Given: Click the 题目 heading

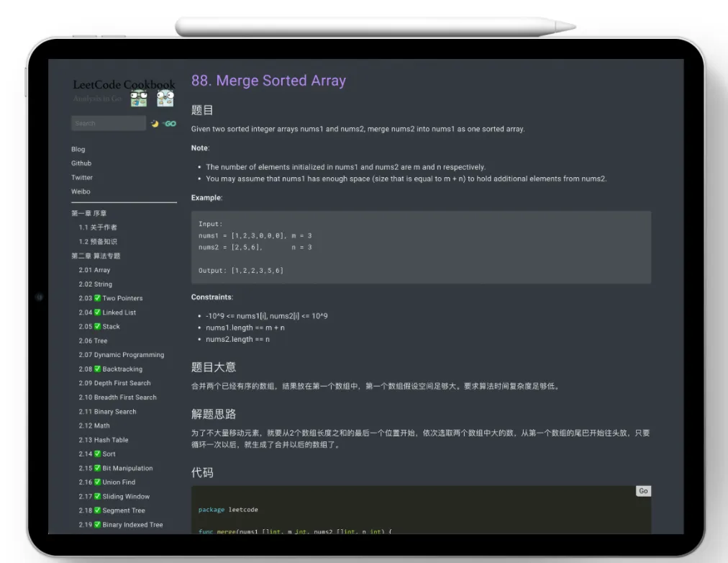Looking at the screenshot, I should [x=202, y=110].
